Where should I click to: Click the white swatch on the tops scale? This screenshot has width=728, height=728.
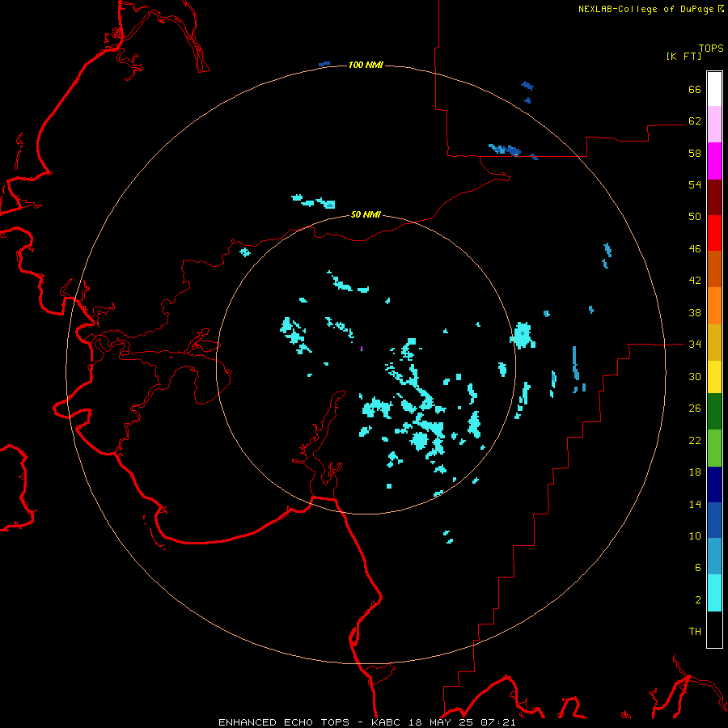(714, 89)
